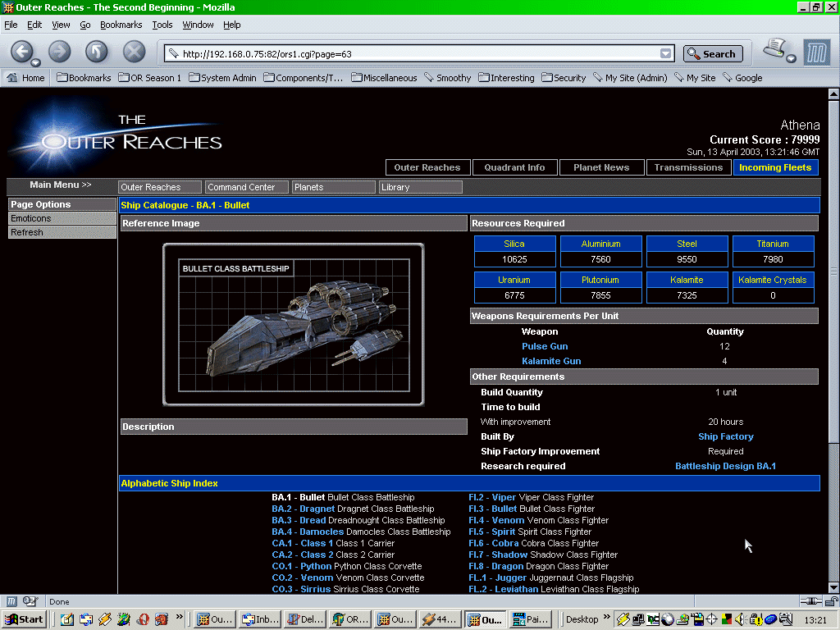Expand the Print options dropdown arrow

pos(791,59)
